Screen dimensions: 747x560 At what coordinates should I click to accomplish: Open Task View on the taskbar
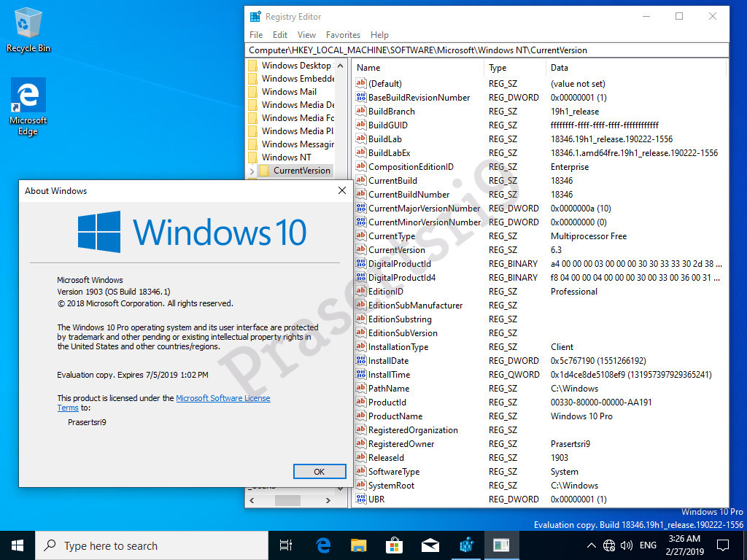[x=286, y=545]
